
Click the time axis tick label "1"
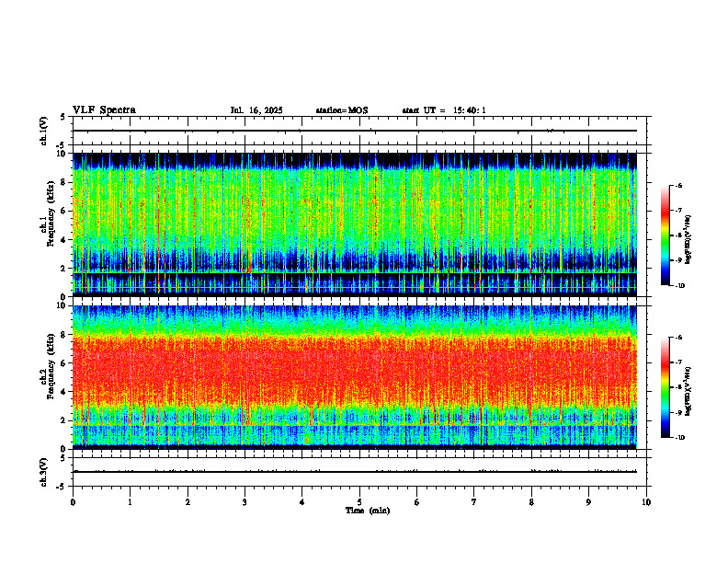point(130,502)
